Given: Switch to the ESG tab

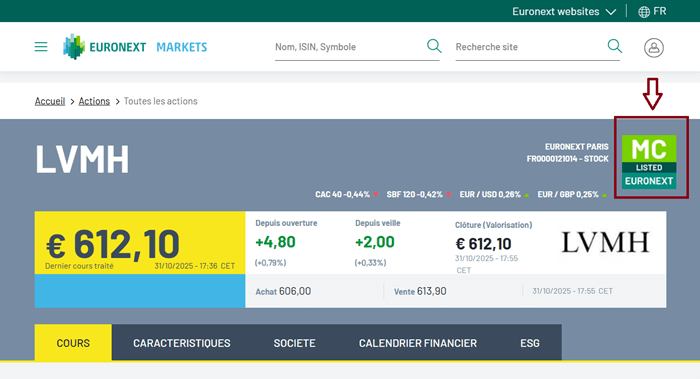Looking at the screenshot, I should [530, 343].
